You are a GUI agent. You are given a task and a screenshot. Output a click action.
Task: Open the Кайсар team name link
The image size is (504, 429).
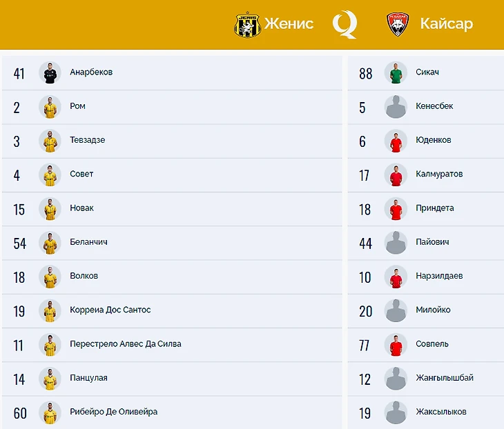click(x=447, y=23)
